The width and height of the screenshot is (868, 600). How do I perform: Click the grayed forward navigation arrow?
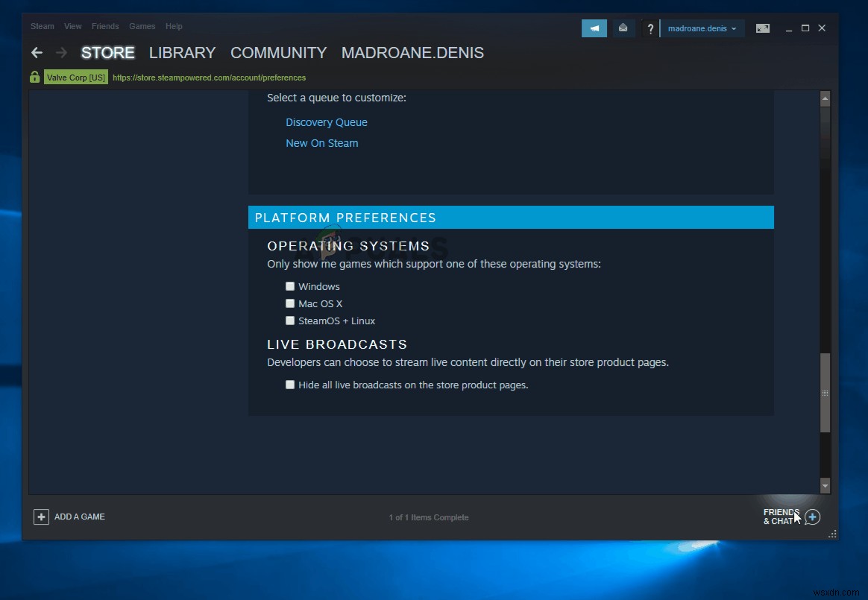[61, 52]
